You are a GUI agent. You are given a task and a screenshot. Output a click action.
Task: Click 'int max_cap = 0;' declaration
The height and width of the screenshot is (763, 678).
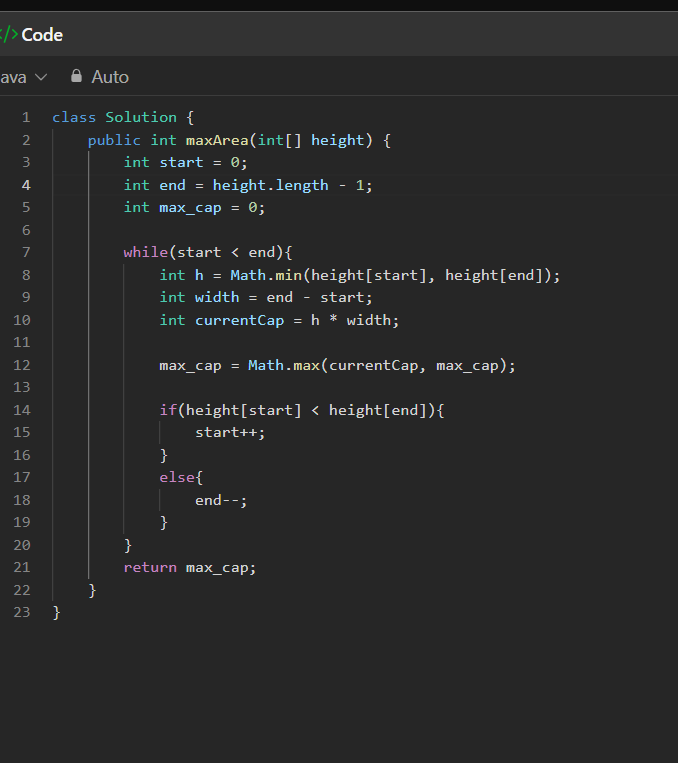point(194,208)
